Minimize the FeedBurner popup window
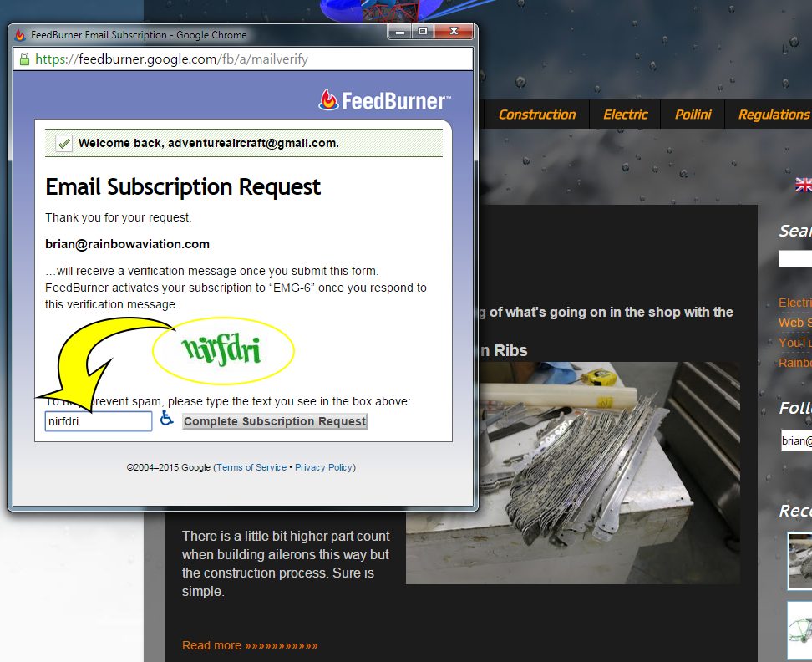The height and width of the screenshot is (662, 812). click(399, 32)
